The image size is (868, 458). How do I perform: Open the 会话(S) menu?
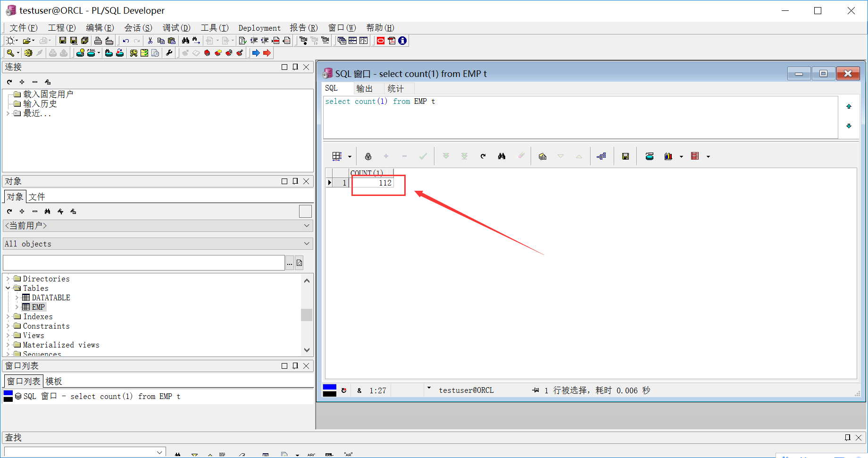click(x=138, y=28)
